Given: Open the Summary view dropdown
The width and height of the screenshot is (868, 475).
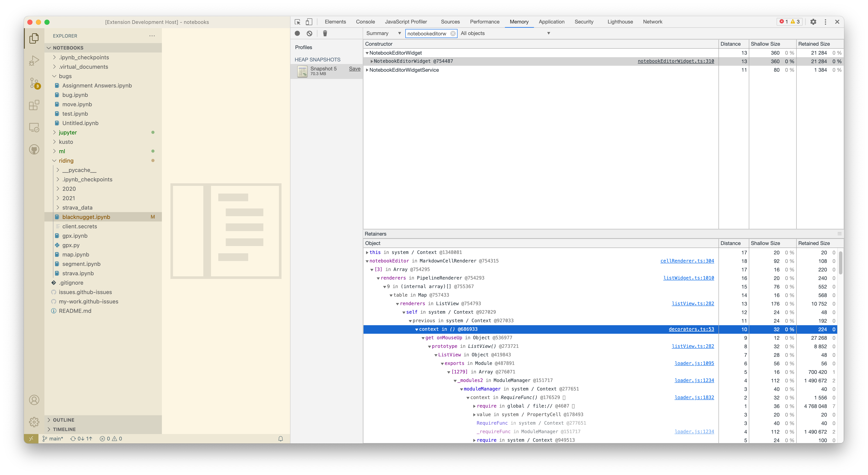Looking at the screenshot, I should point(383,33).
